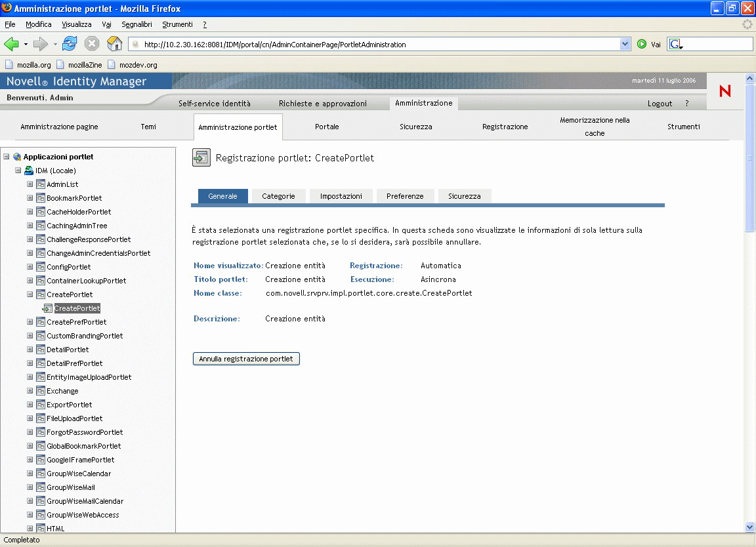Image resolution: width=756 pixels, height=547 pixels.
Task: Click the Novell N logo
Action: [x=724, y=91]
